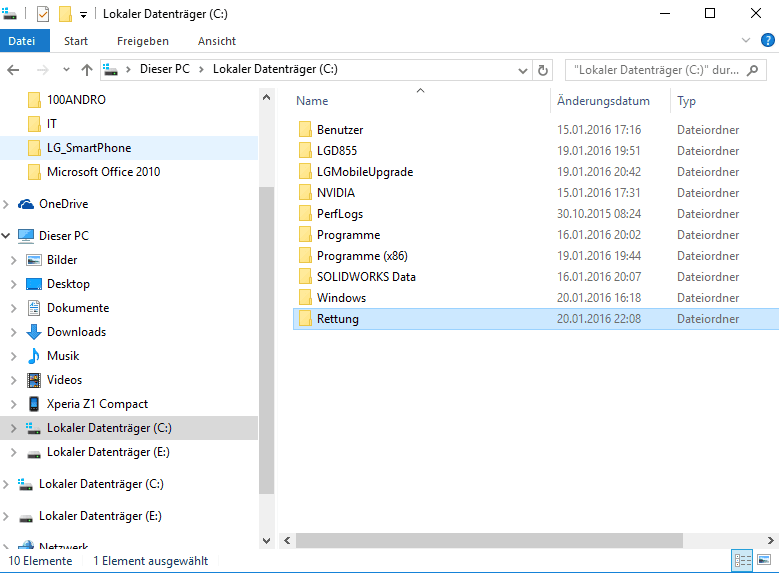
Task: Expand Xperia Z1 Compact tree node
Action: (x=14, y=404)
